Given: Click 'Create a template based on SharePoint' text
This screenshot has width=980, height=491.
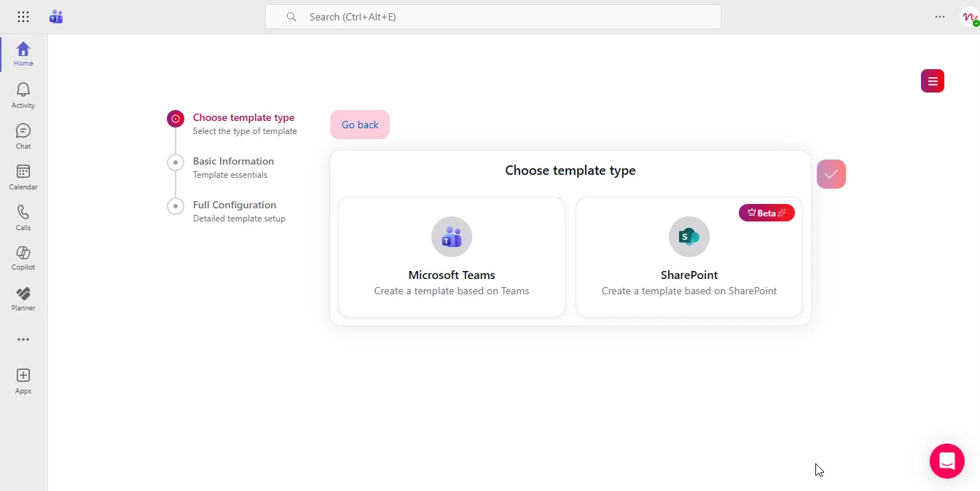Looking at the screenshot, I should [x=689, y=291].
